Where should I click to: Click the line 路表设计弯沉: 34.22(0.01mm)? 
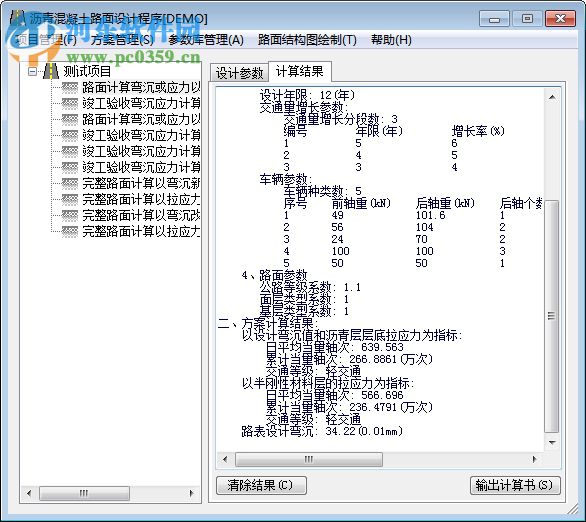tap(322, 431)
